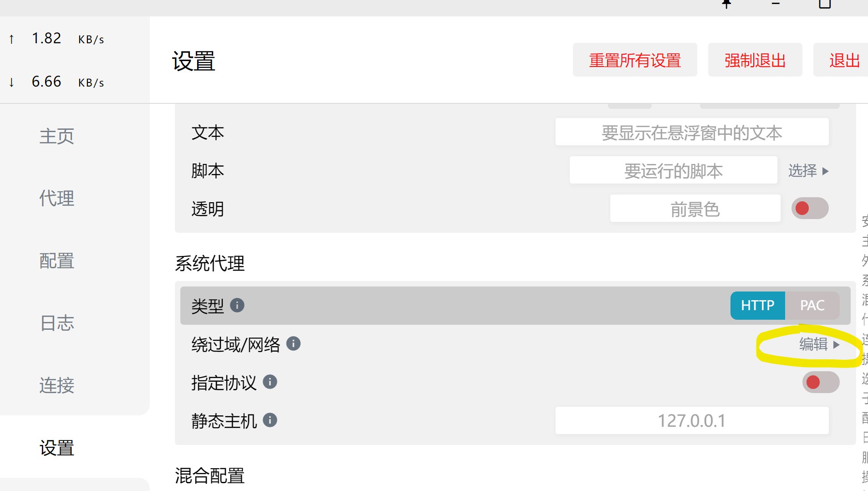Click the info icon beside 静态主机
The width and height of the screenshot is (868, 491).
coord(270,420)
